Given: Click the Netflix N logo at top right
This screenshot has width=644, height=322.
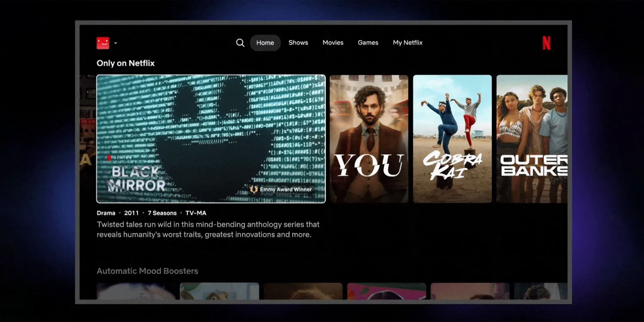Looking at the screenshot, I should click(546, 43).
